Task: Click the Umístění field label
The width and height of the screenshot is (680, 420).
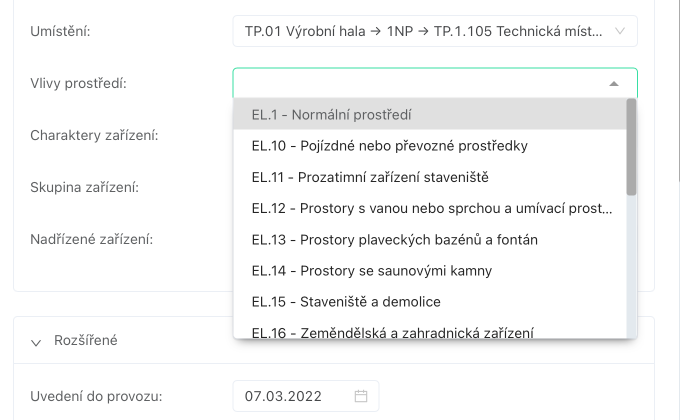Action: [x=60, y=32]
